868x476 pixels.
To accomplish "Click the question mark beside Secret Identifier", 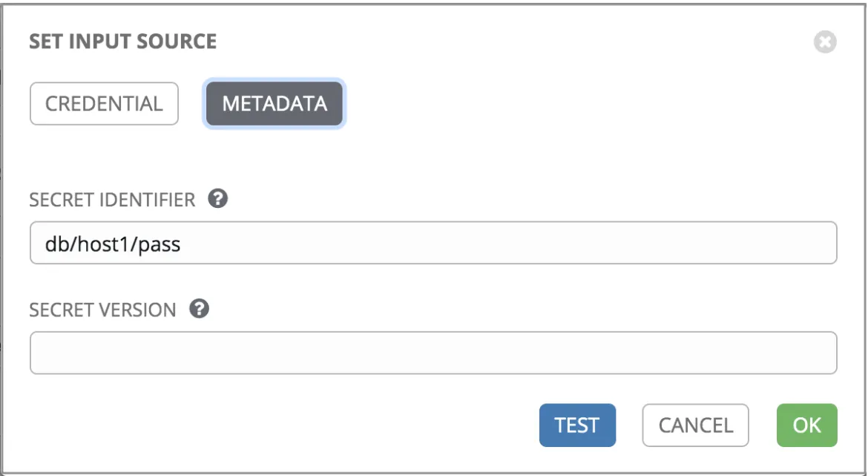I will (x=218, y=198).
